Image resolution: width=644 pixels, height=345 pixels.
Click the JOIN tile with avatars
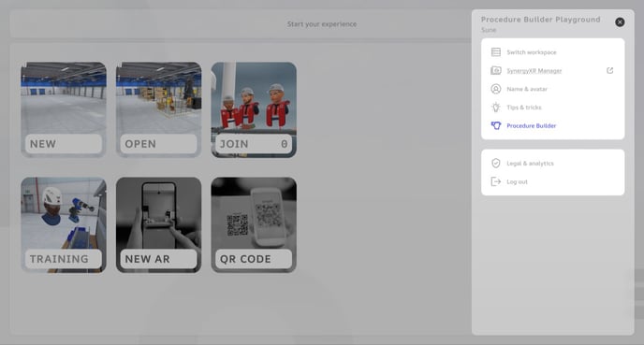[254, 109]
